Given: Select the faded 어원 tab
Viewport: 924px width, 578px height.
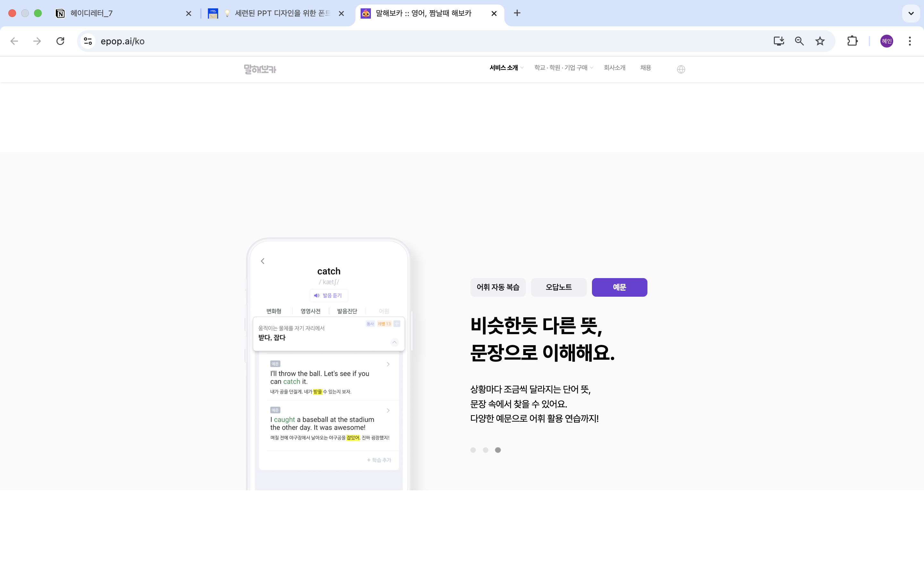Looking at the screenshot, I should pyautogui.click(x=384, y=311).
